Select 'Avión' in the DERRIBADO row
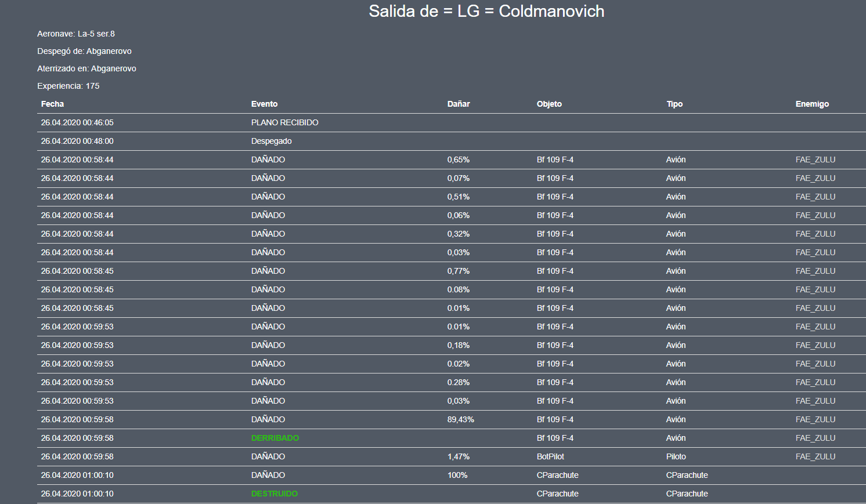 pyautogui.click(x=676, y=438)
